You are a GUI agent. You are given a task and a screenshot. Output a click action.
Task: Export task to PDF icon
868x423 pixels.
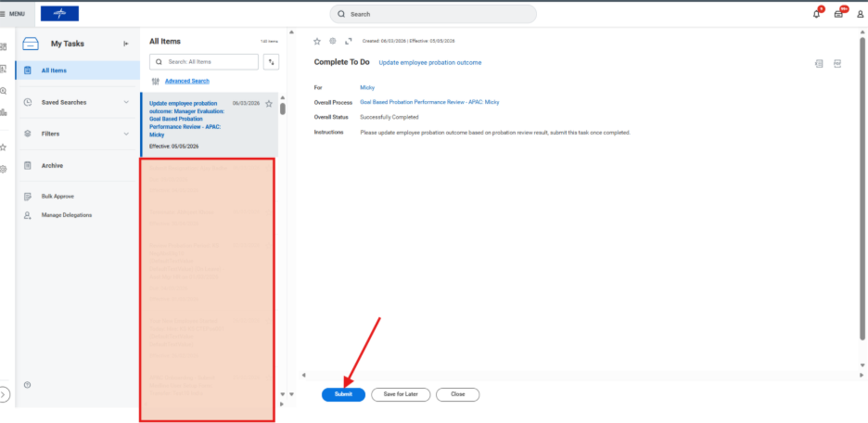coord(837,63)
